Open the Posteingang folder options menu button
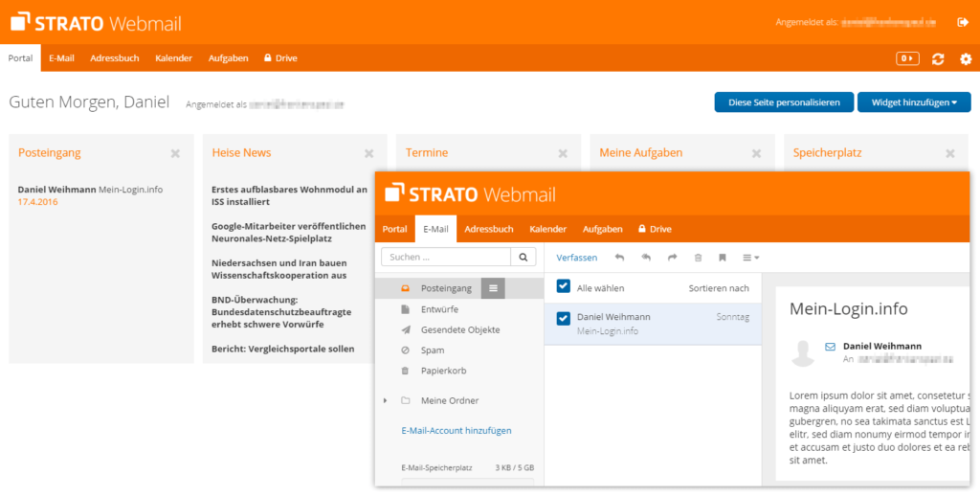The width and height of the screenshot is (980, 497). point(493,288)
